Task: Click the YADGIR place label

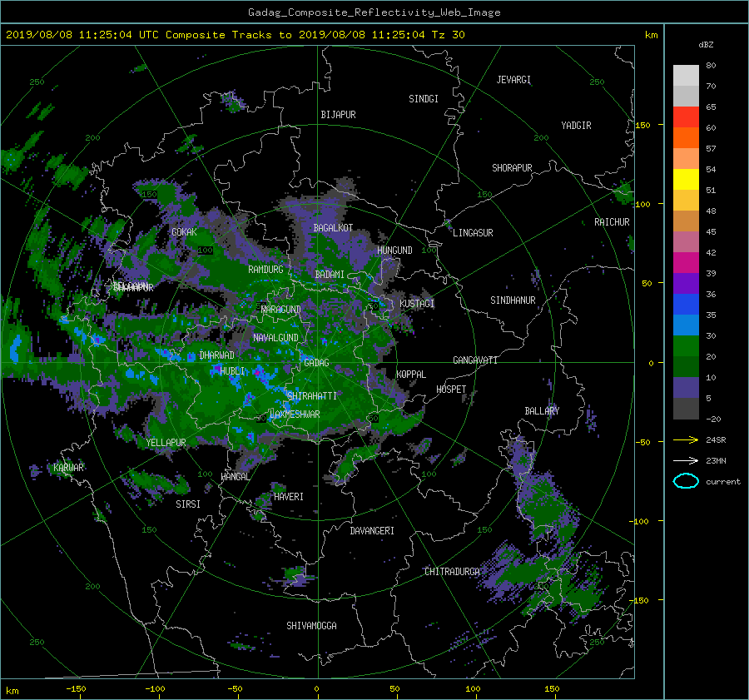Action: 576,126
